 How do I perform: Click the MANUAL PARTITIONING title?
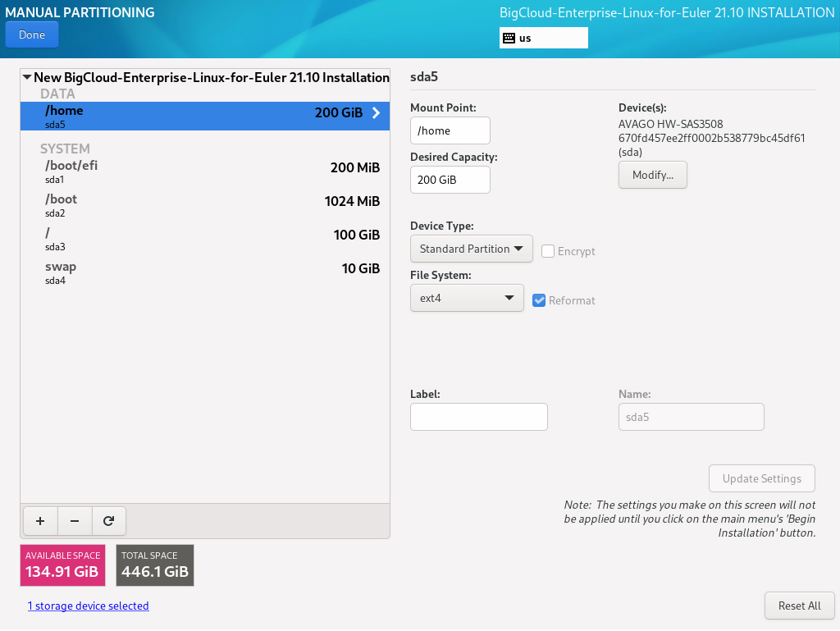[80, 12]
